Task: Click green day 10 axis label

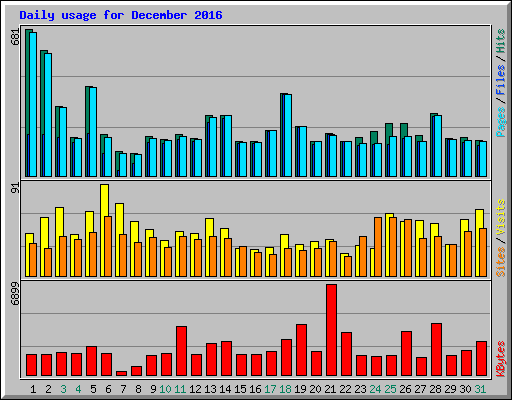Action: click(x=165, y=389)
